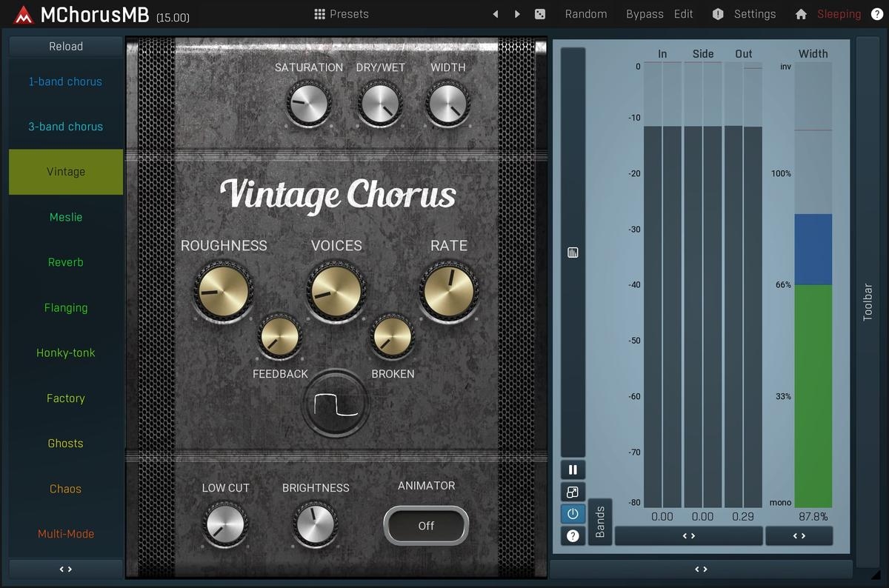
Task: Click the Random button
Action: [585, 14]
